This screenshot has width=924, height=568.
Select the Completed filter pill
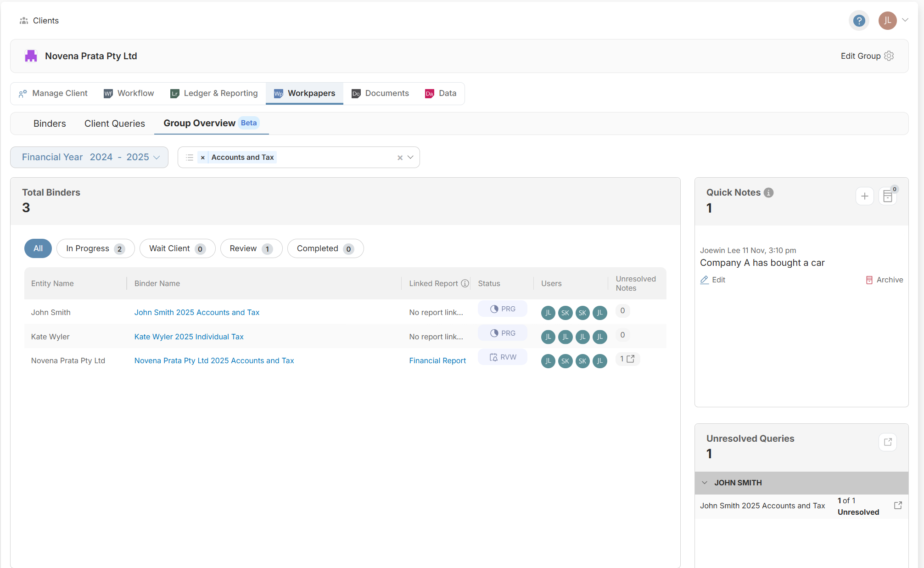[325, 248]
